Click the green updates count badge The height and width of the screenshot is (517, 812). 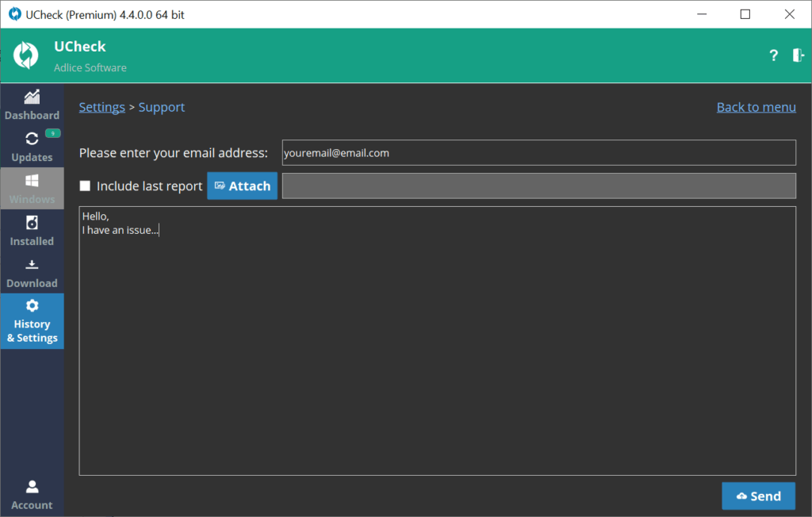click(52, 133)
